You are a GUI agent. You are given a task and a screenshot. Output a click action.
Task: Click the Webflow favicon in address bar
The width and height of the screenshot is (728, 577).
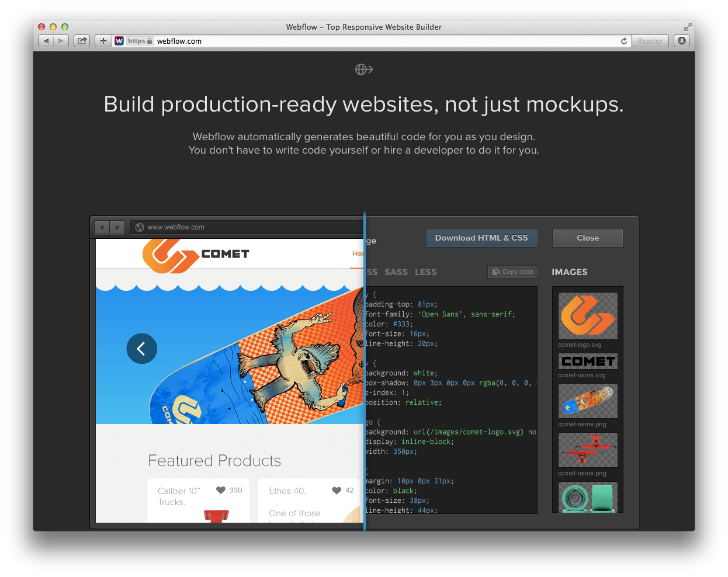click(x=119, y=41)
